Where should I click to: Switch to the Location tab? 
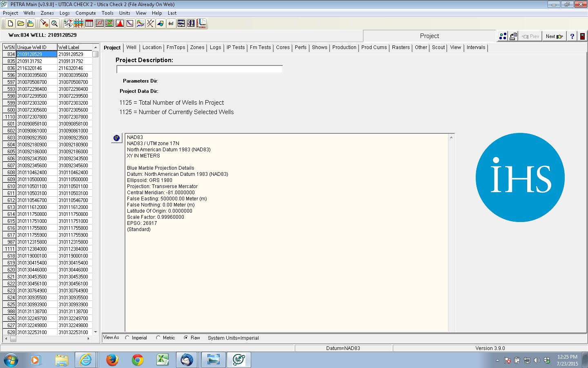tap(152, 47)
